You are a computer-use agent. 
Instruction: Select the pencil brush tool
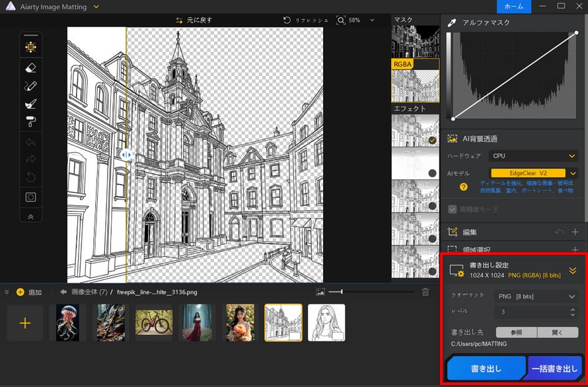30,86
